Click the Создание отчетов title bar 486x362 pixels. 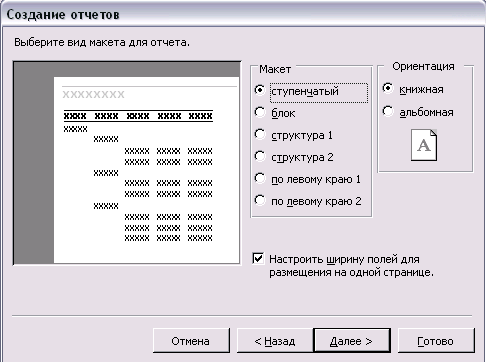[x=243, y=15]
